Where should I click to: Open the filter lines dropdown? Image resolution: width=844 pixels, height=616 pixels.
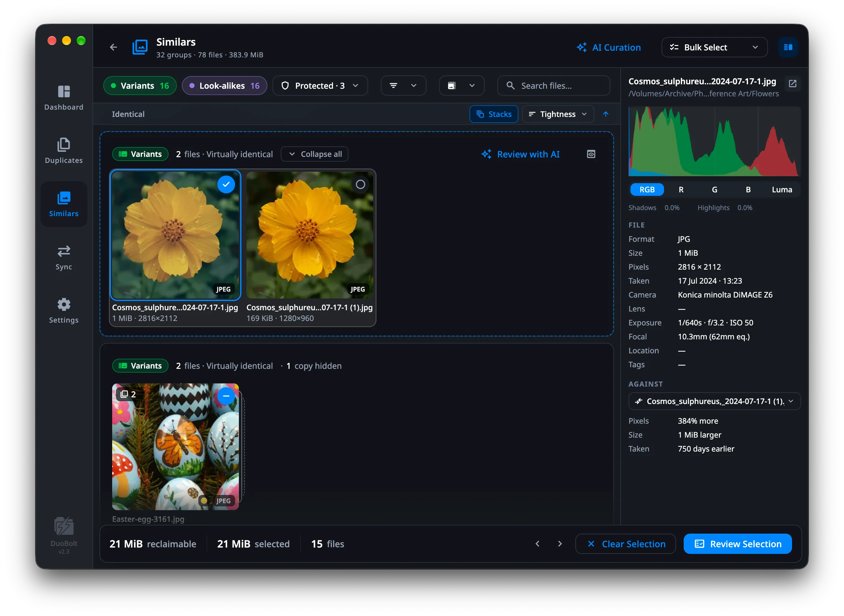[x=403, y=86]
